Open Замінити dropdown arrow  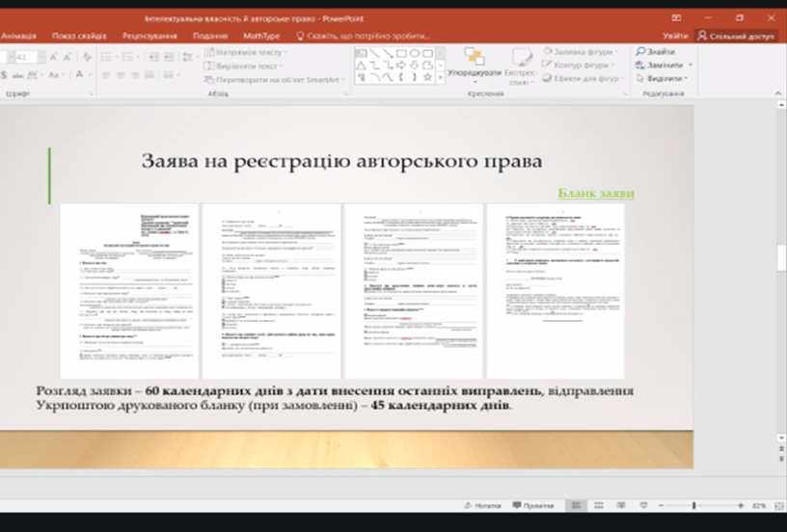(690, 65)
